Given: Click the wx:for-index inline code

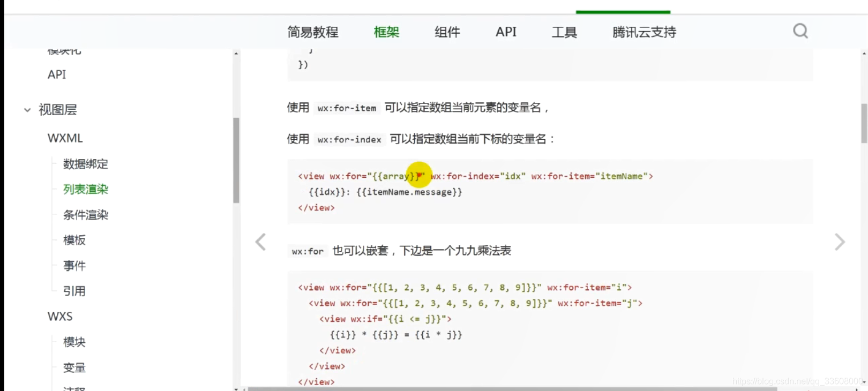Looking at the screenshot, I should [x=349, y=139].
